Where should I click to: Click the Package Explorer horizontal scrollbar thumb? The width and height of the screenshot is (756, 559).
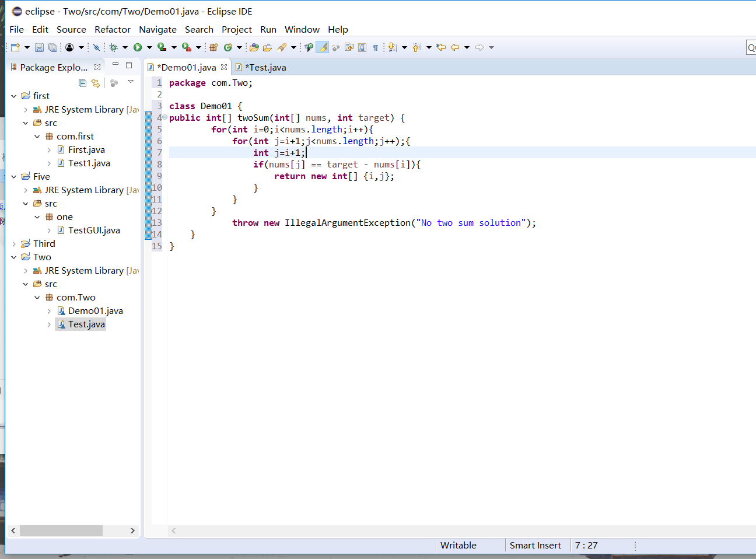(x=61, y=530)
